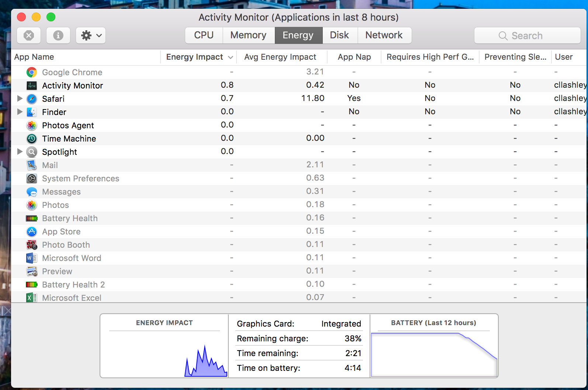Select the Photo Booth row name
This screenshot has width=588, height=390.
pyautogui.click(x=66, y=245)
